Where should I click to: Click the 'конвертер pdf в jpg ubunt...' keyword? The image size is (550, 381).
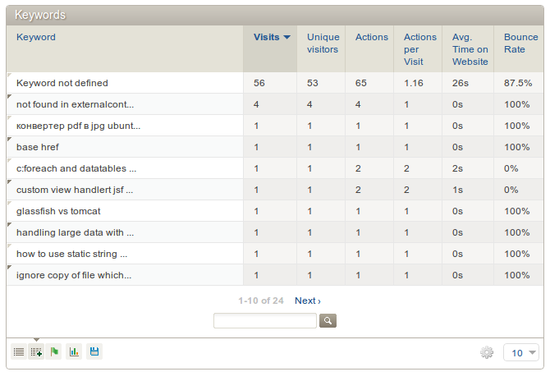pyautogui.click(x=78, y=126)
